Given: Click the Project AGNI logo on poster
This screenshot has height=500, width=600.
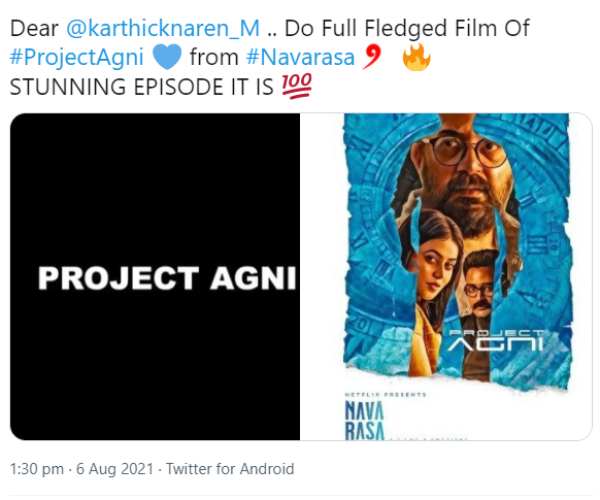Looking at the screenshot, I should [x=496, y=340].
